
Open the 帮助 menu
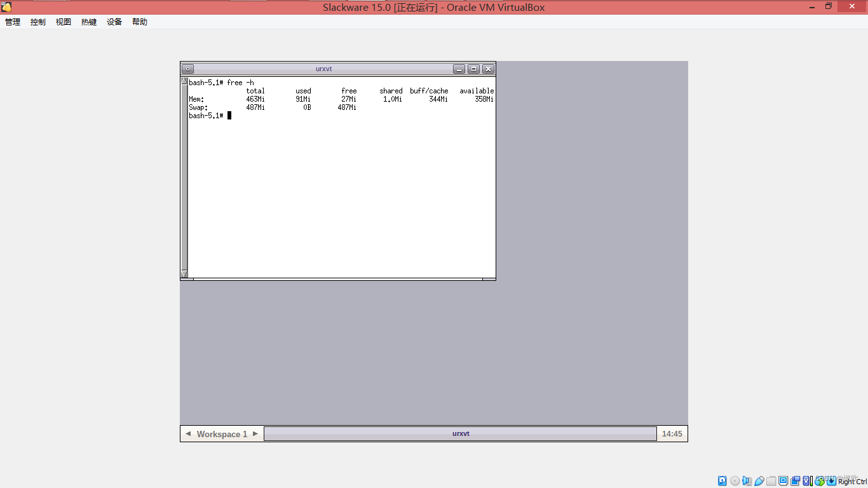click(140, 22)
